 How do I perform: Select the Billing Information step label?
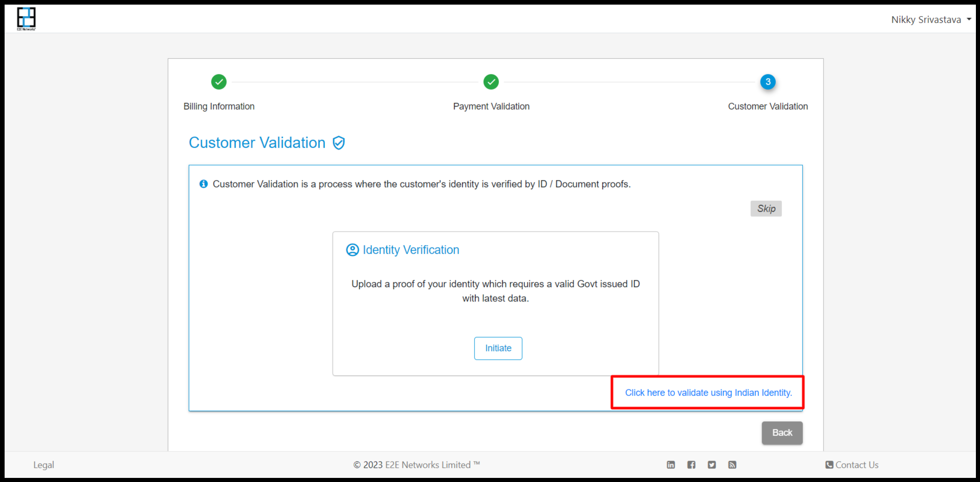click(x=219, y=107)
